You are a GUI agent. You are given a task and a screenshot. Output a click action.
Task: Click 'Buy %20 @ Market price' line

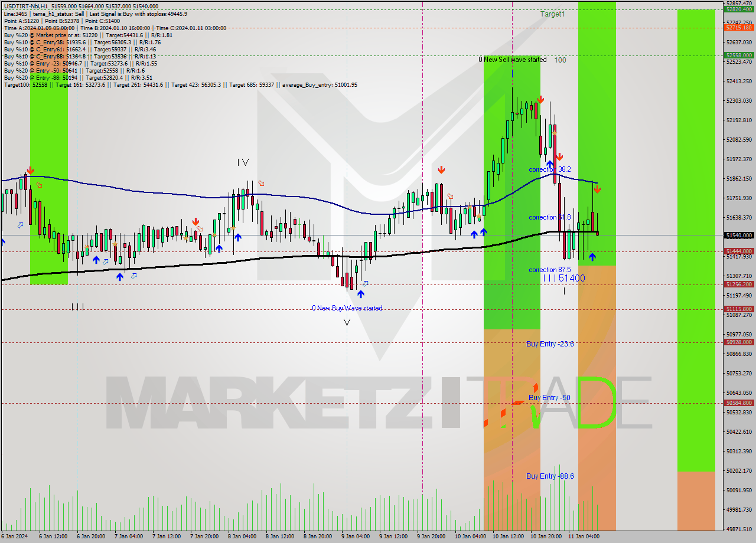(x=88, y=35)
